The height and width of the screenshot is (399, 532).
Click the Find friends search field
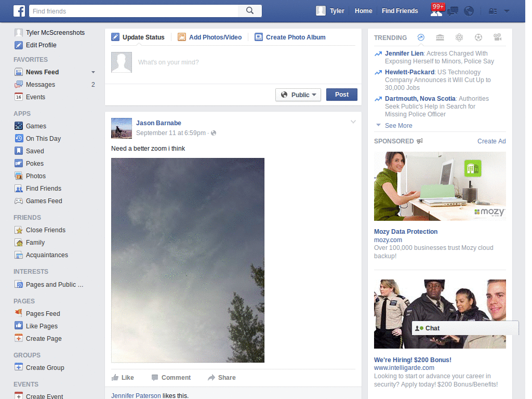(134, 11)
